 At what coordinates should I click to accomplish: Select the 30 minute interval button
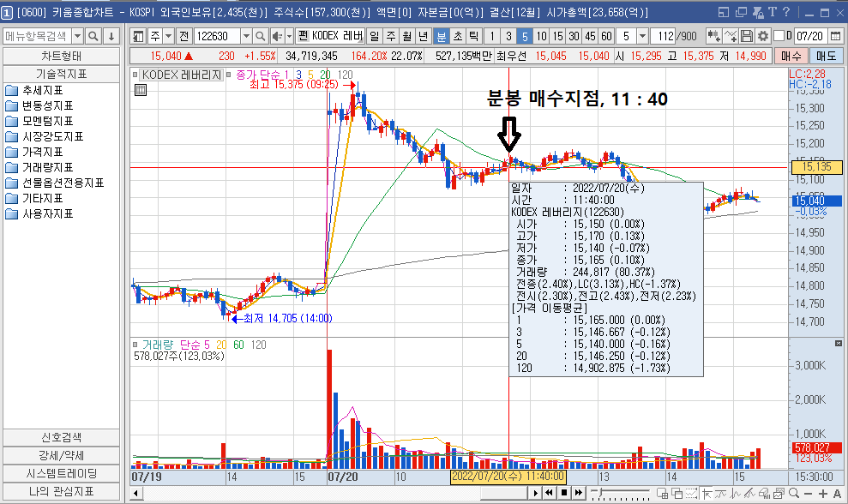[574, 36]
